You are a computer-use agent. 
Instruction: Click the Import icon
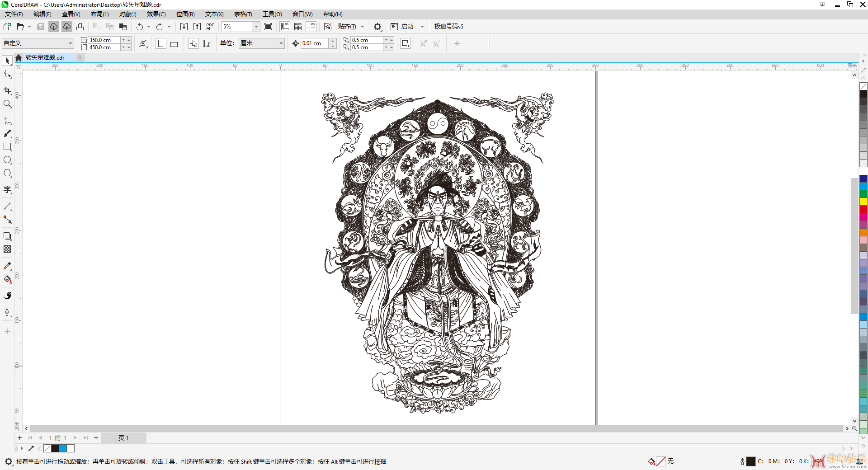coord(184,27)
